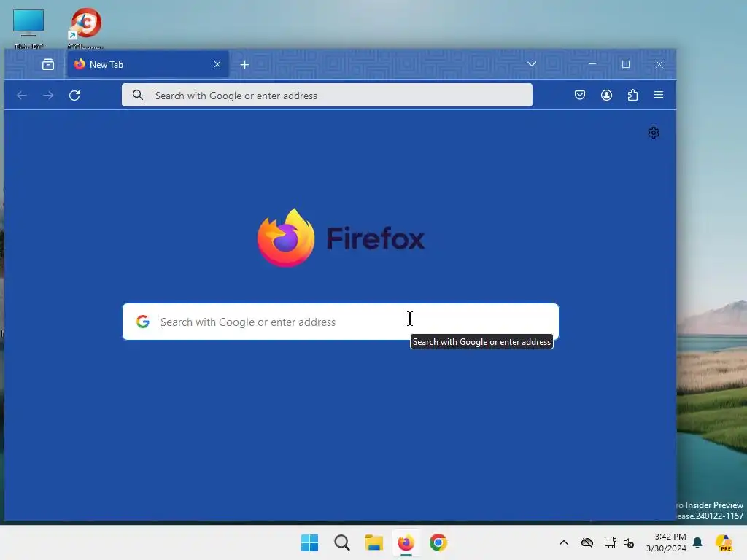Open the Extensions puzzle icon
This screenshot has height=560, width=747.
632,95
